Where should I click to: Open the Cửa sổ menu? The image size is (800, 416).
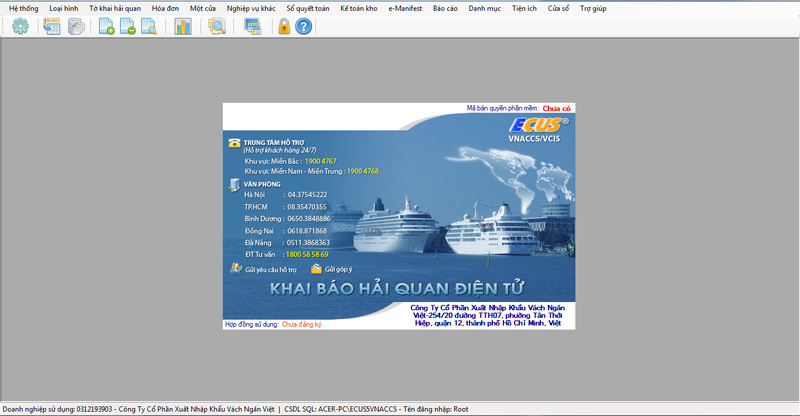click(558, 8)
